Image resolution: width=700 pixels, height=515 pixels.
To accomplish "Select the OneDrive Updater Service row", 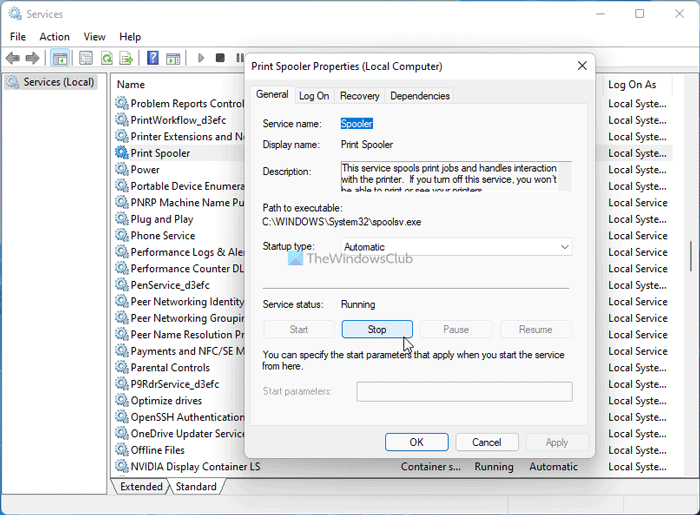I will pos(179,433).
